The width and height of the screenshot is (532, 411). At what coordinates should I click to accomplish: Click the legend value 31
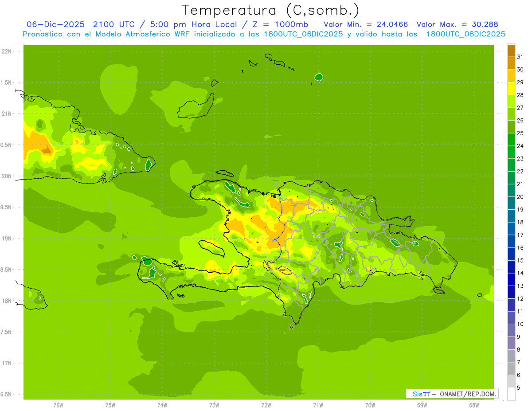pyautogui.click(x=520, y=57)
